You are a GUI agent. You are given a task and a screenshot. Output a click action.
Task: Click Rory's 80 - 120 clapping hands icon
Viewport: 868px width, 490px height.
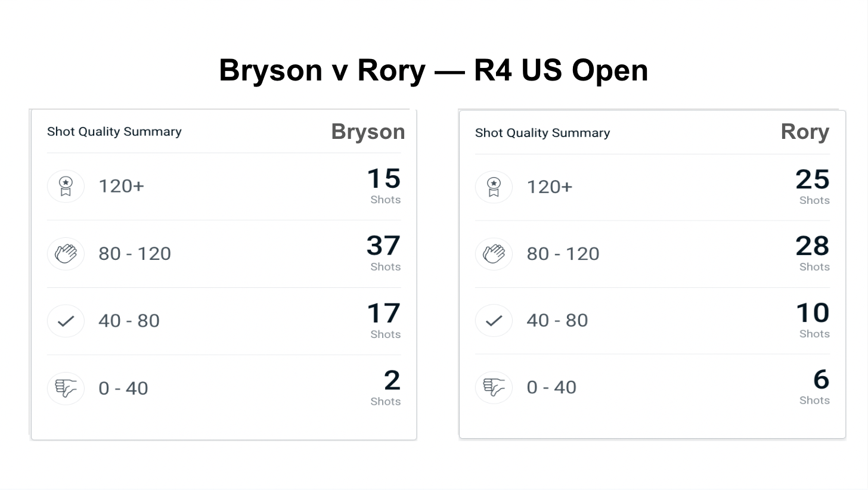click(494, 253)
